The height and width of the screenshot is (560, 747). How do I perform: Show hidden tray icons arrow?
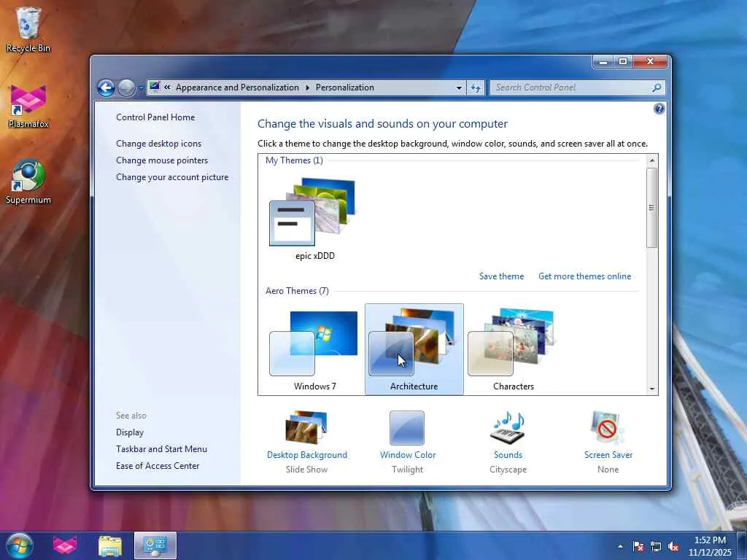pyautogui.click(x=620, y=546)
